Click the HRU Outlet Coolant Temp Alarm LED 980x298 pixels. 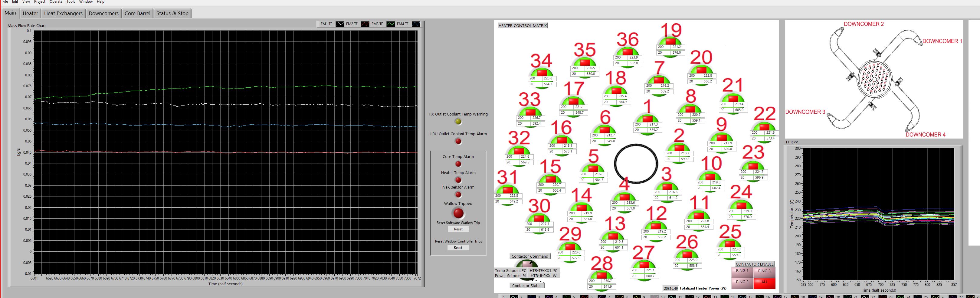pyautogui.click(x=458, y=141)
